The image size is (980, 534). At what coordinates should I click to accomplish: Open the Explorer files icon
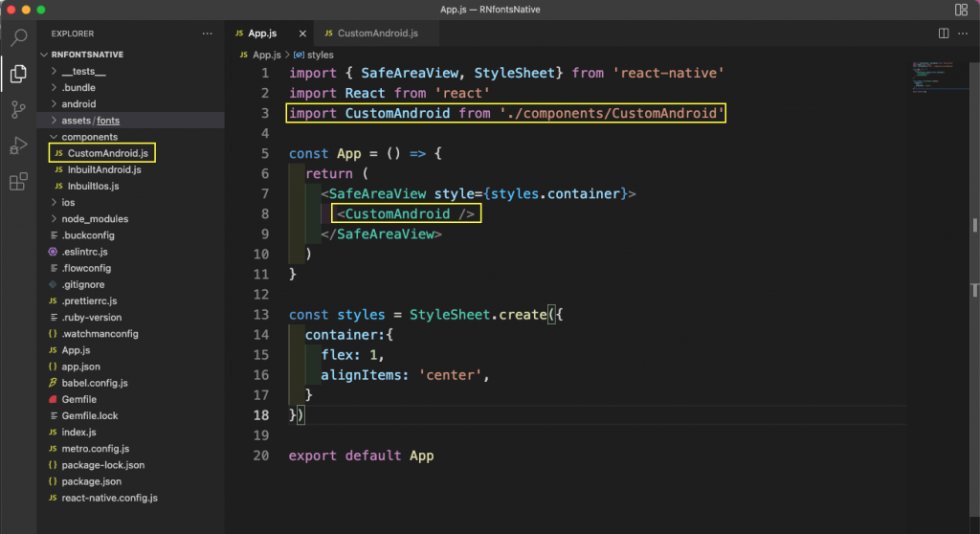pyautogui.click(x=19, y=74)
